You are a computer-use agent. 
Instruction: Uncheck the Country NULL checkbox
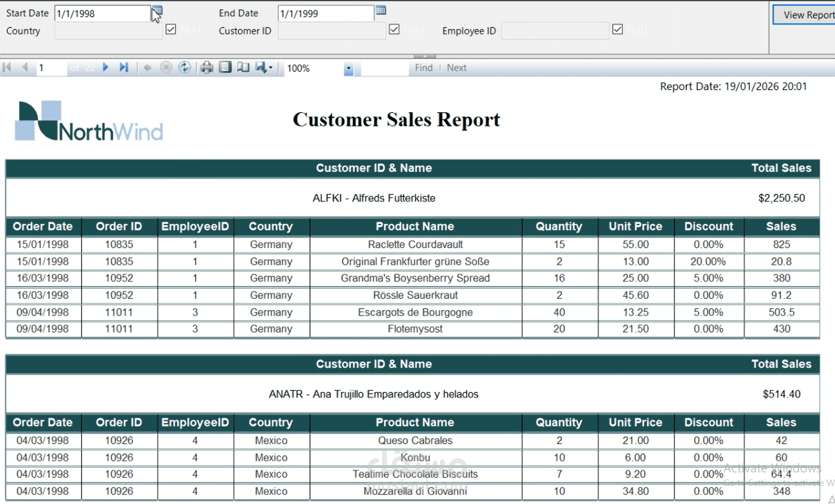coord(171,30)
